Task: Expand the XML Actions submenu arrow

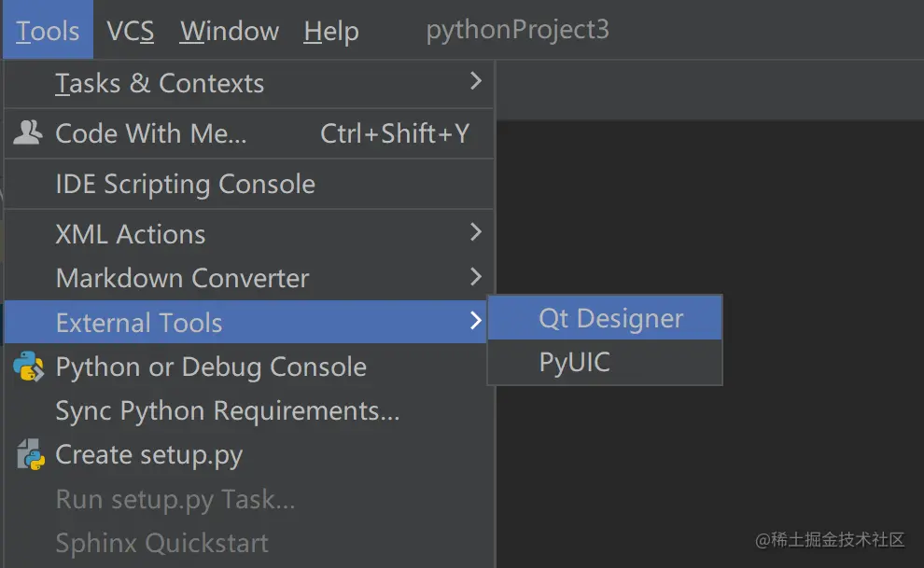Action: (476, 232)
